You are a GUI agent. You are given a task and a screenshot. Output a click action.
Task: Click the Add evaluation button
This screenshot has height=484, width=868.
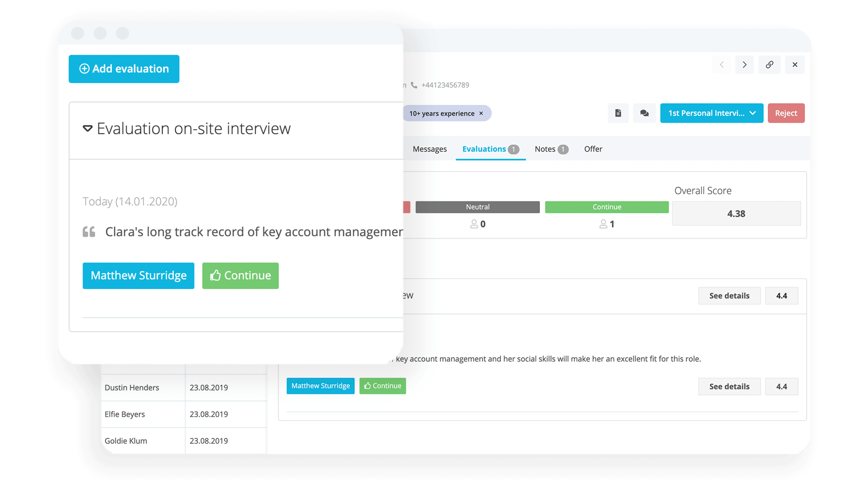[x=124, y=68]
